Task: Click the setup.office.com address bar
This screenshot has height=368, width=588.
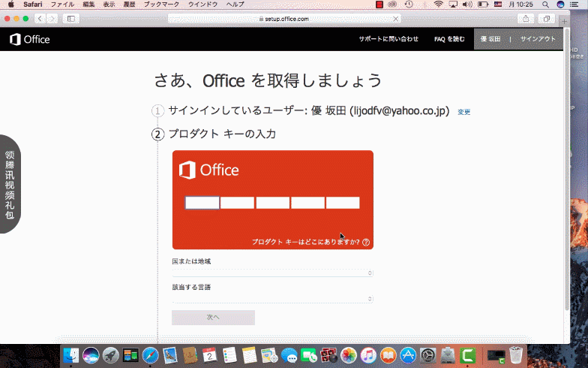Action: coord(284,19)
